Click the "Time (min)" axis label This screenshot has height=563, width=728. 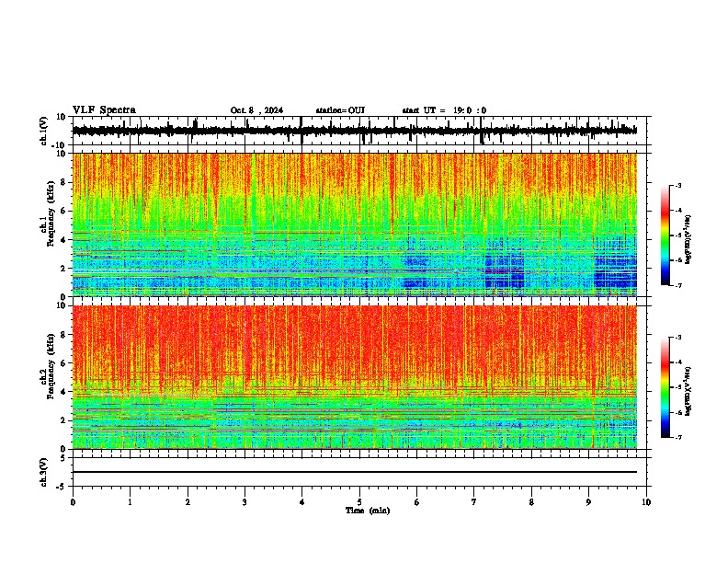[x=368, y=511]
